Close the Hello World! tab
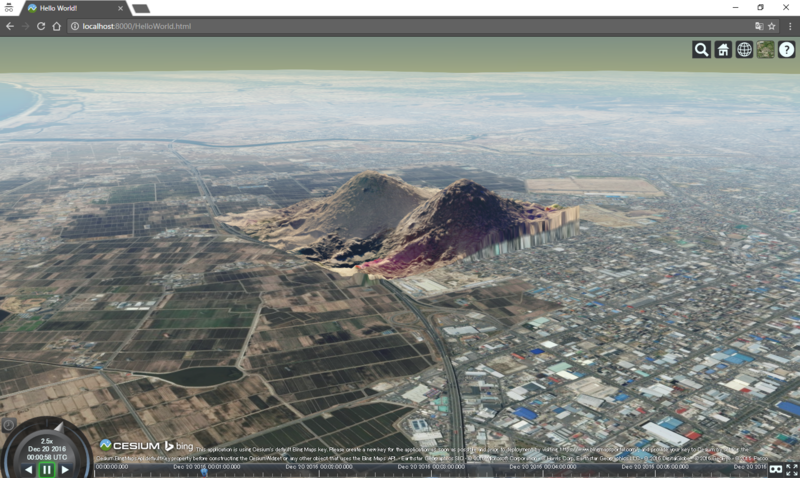 coord(120,8)
